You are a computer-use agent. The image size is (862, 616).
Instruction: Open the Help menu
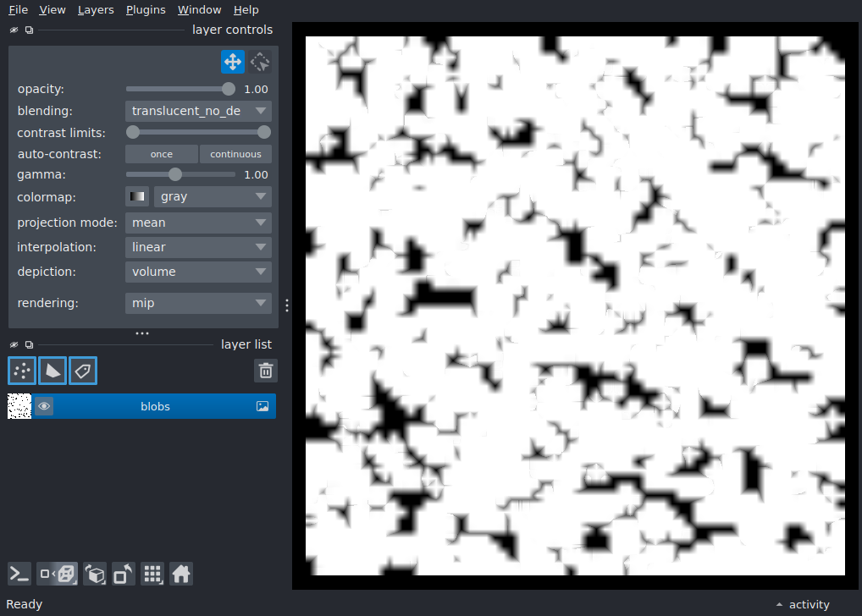[x=246, y=10]
